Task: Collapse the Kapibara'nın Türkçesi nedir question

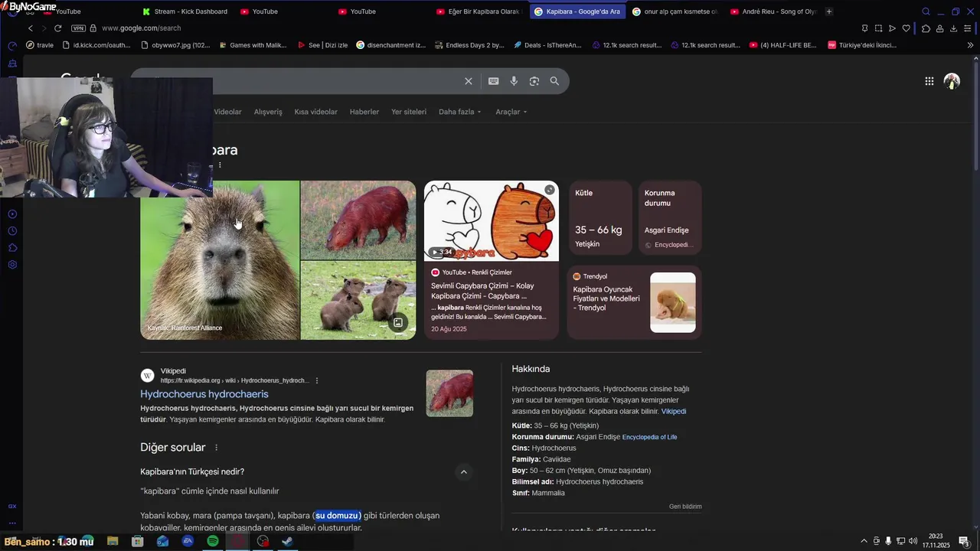Action: pos(463,472)
